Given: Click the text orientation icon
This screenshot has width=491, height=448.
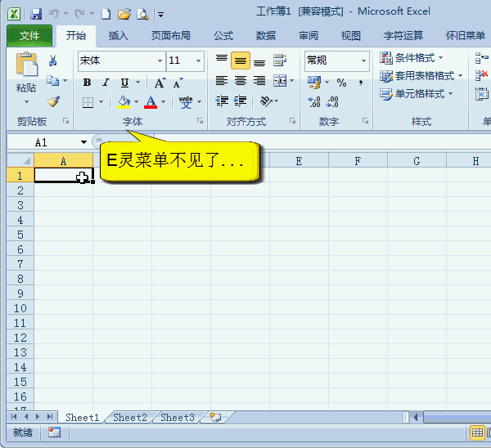Looking at the screenshot, I should (x=266, y=101).
